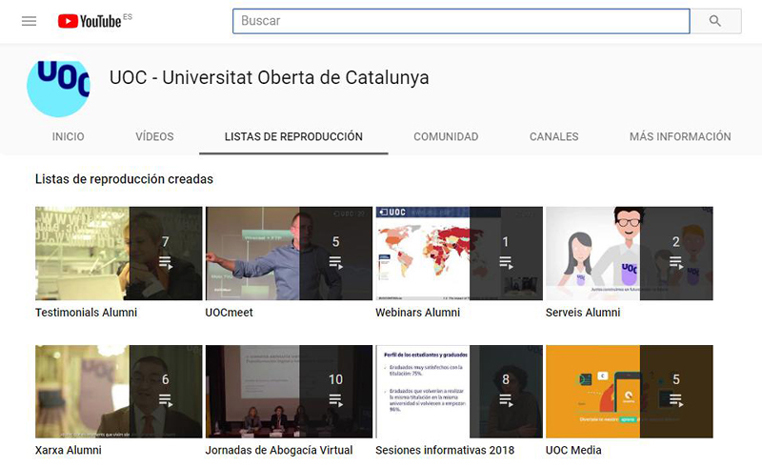Click the Serveis Alumni title link
The width and height of the screenshot is (762, 468).
tap(583, 312)
